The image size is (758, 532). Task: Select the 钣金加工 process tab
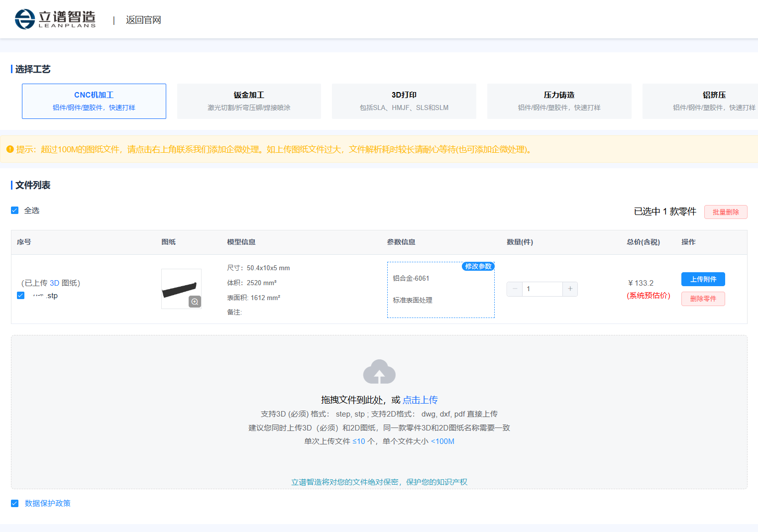click(249, 101)
